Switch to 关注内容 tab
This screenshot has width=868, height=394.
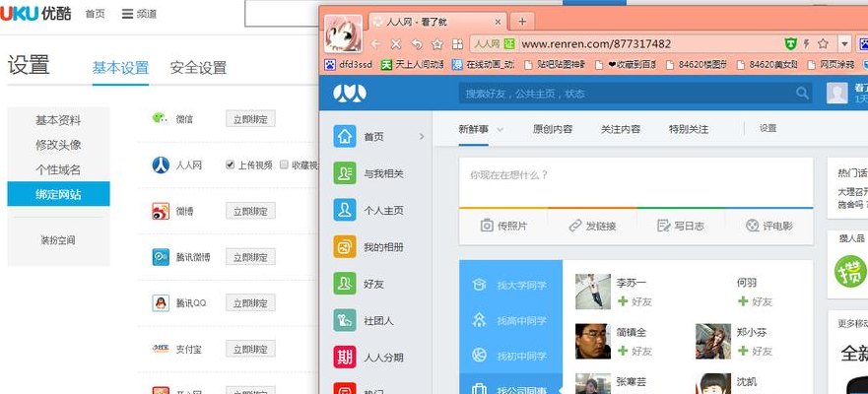[x=621, y=129]
